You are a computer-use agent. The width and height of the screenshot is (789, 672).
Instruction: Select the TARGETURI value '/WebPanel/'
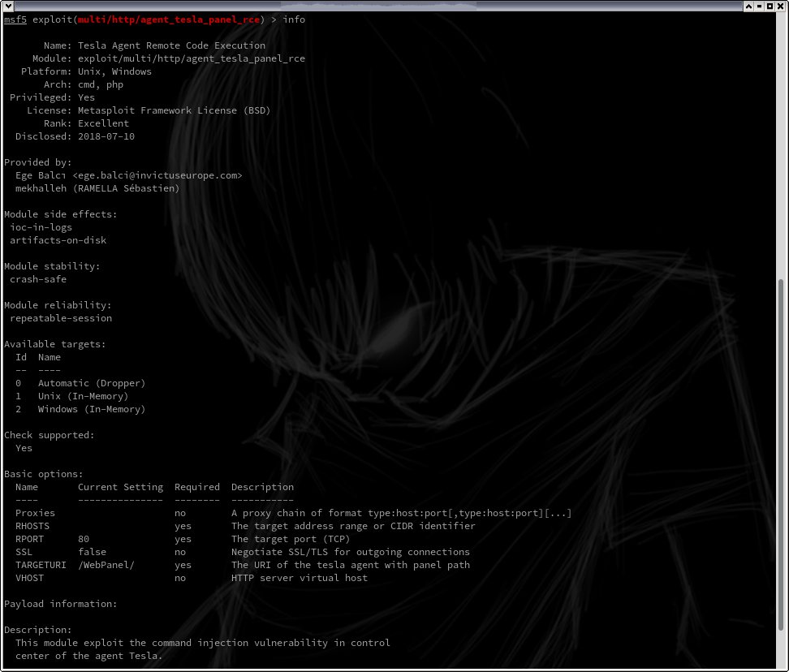[x=106, y=566]
